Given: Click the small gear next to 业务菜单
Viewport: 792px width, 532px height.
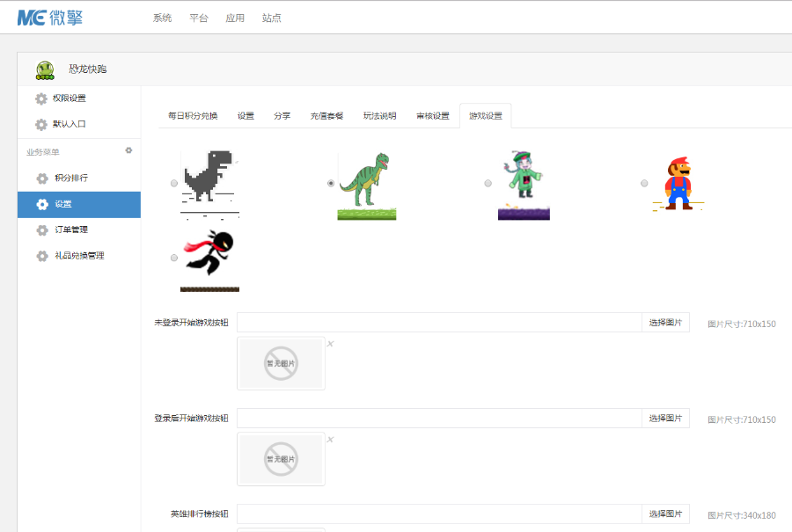Looking at the screenshot, I should click(x=128, y=150).
